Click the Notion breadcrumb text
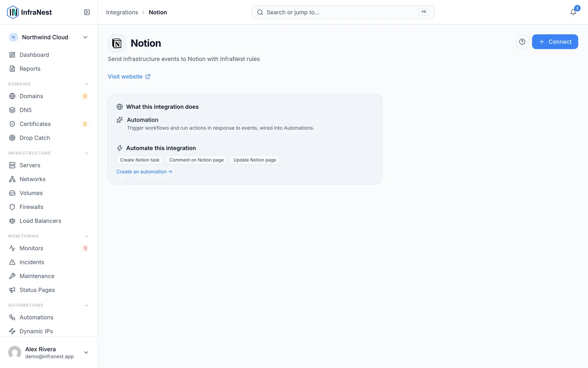The width and height of the screenshot is (588, 368). [x=158, y=12]
